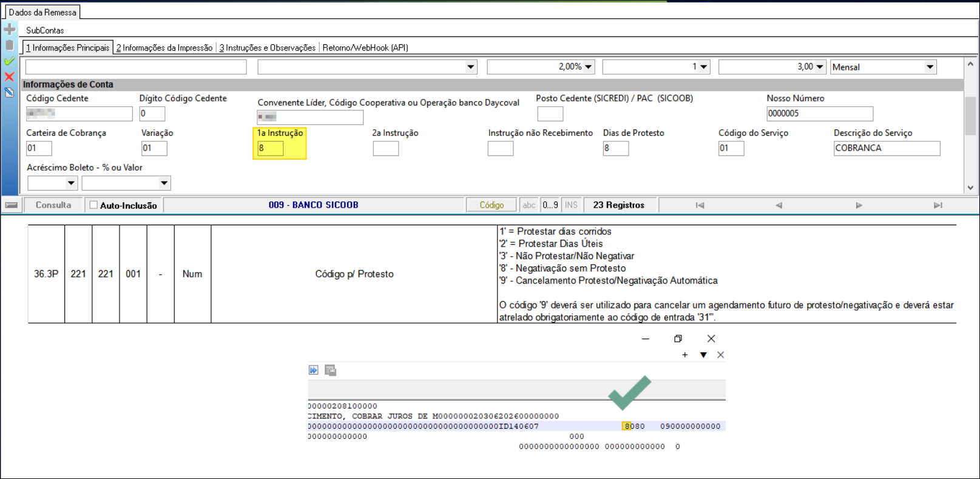Click the Código Cedente input field

(x=79, y=114)
